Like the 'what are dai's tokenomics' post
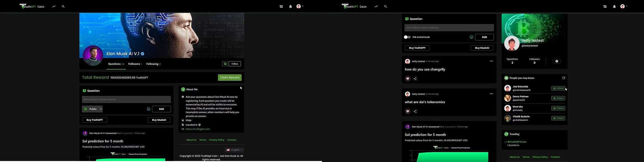The width and height of the screenshot is (644, 162). coord(408,111)
